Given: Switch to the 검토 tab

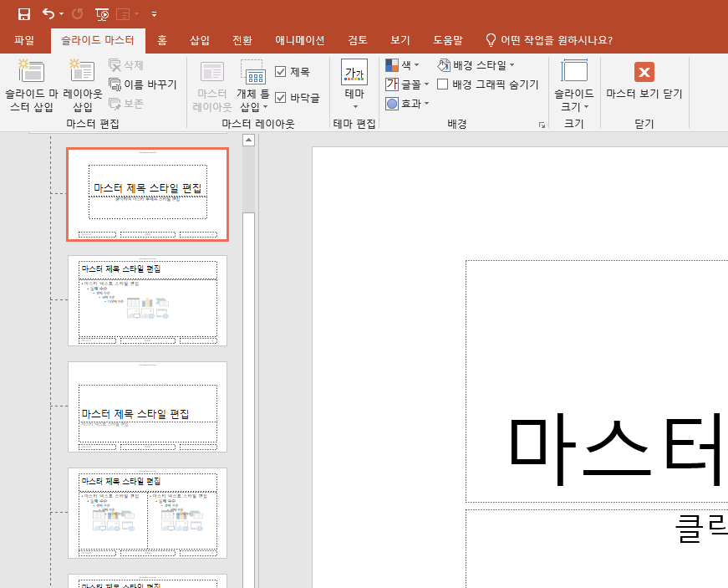Looking at the screenshot, I should coord(358,40).
